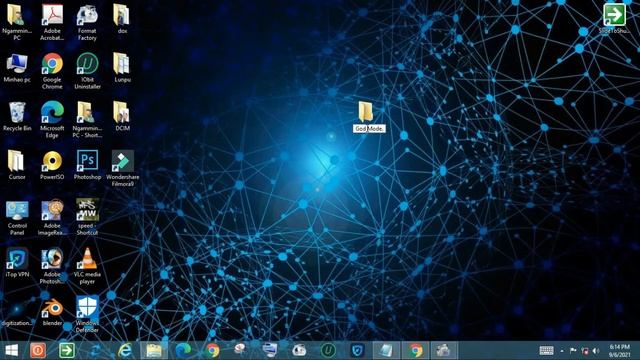This screenshot has width=640, height=360.
Task: Open Microsoft Edge desktop shortcut
Action: click(52, 120)
